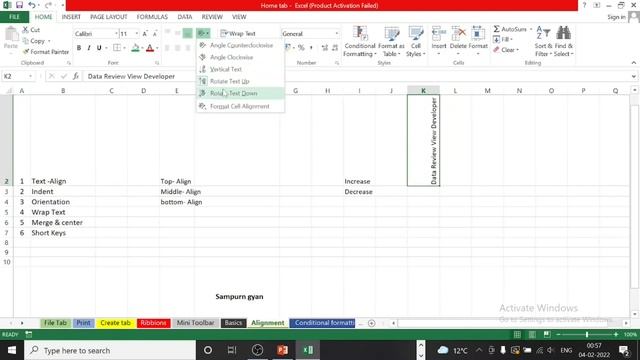640x360 pixels.
Task: Open the General number format dropdown
Action: pyautogui.click(x=337, y=34)
